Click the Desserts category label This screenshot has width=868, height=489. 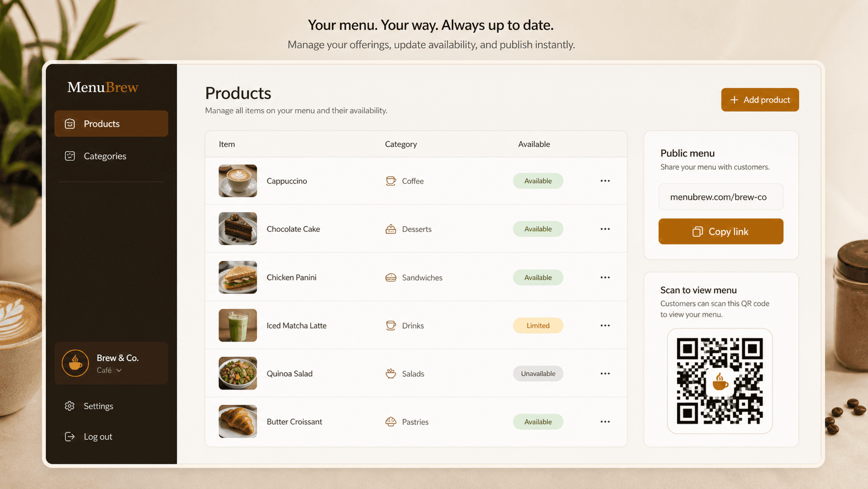tap(417, 229)
